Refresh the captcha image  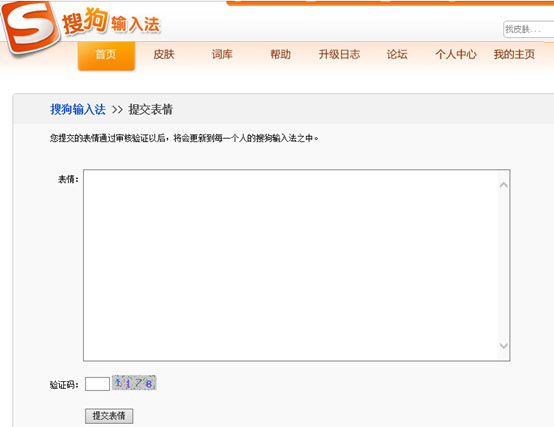tap(134, 383)
